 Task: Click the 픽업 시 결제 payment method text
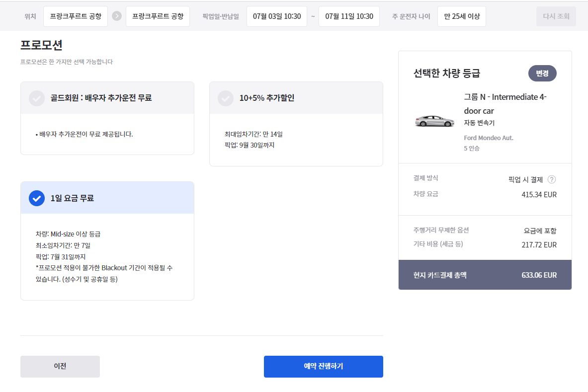tap(525, 180)
